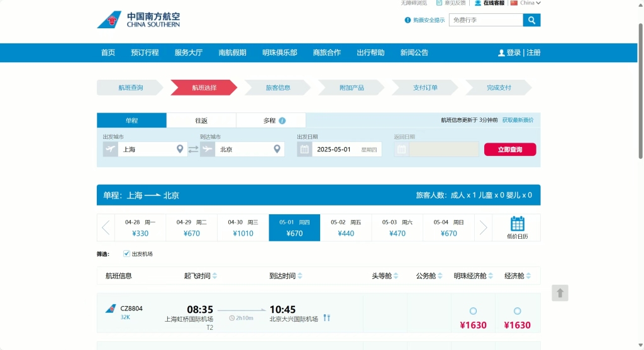Click the meal icon for flight CZ8804
This screenshot has height=350, width=644.
coord(326,318)
